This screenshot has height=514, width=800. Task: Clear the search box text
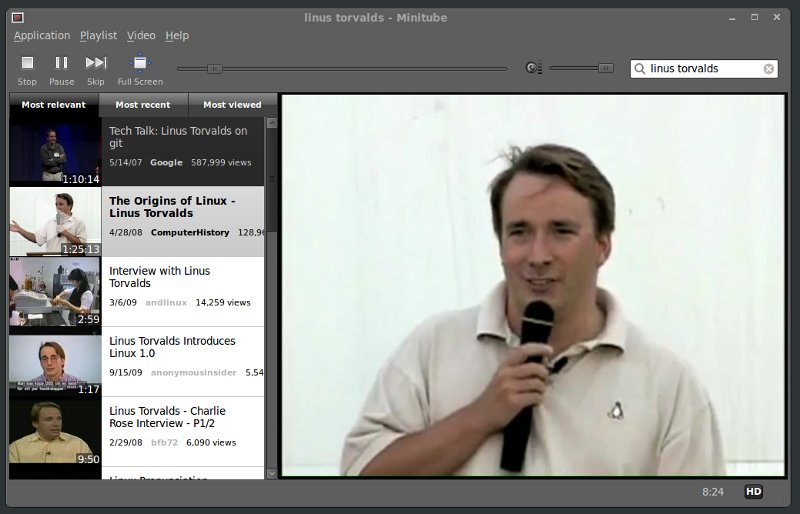(x=768, y=69)
